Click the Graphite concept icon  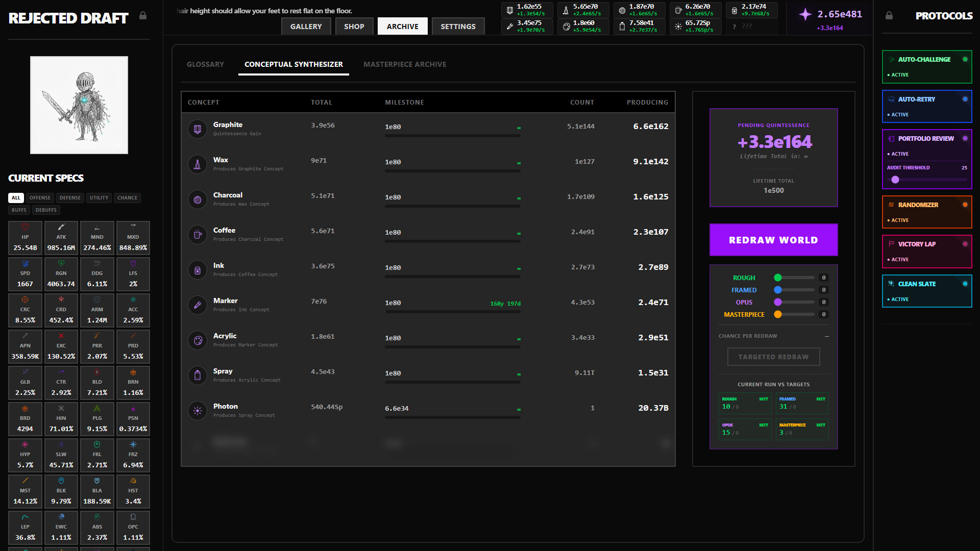(x=198, y=129)
